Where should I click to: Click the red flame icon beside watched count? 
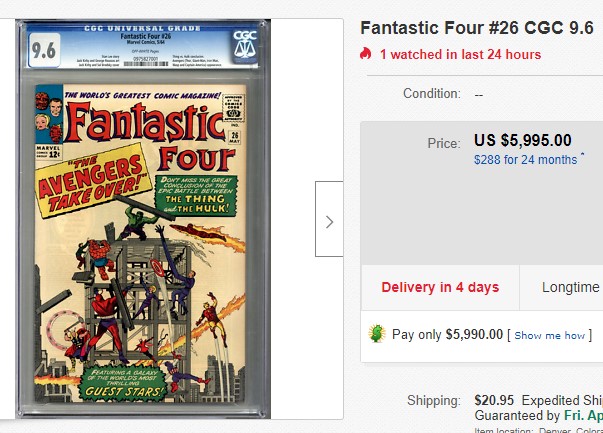366,54
